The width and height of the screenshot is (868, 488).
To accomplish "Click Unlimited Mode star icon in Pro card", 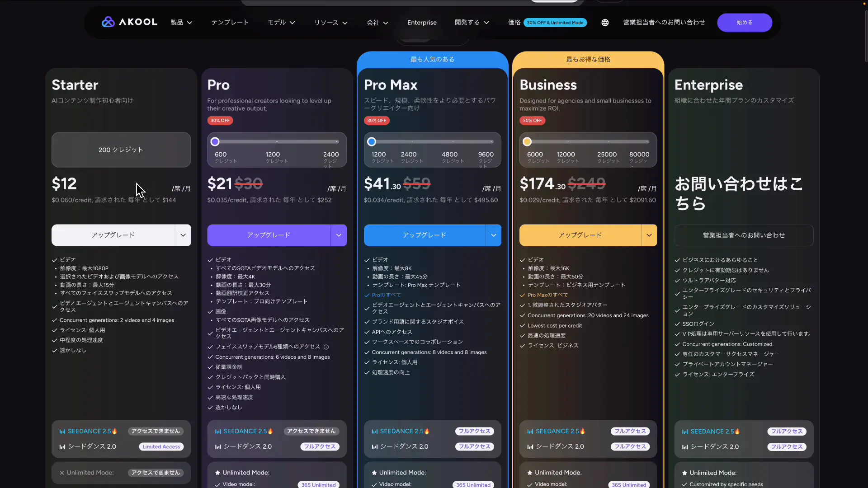I will [x=217, y=473].
